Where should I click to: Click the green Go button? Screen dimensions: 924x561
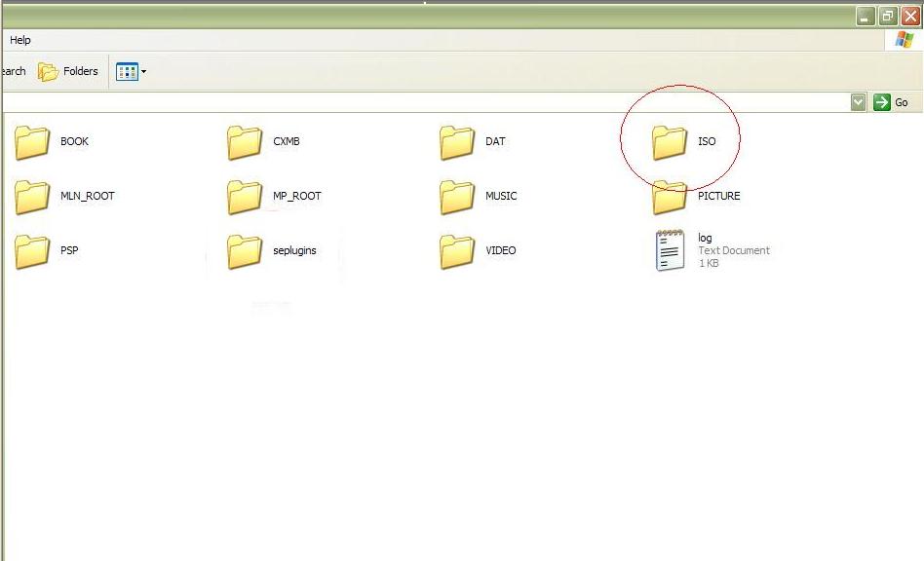tap(891, 102)
